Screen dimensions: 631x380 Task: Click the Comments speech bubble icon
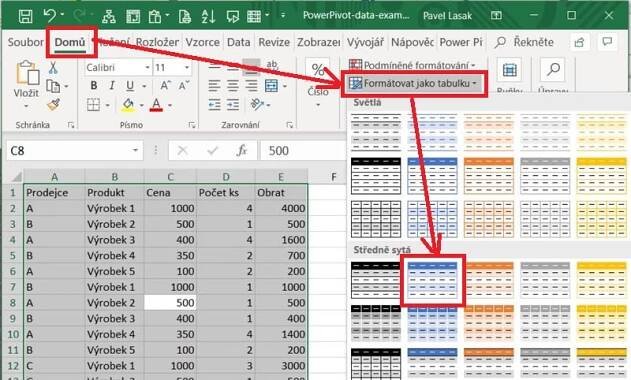[607, 42]
